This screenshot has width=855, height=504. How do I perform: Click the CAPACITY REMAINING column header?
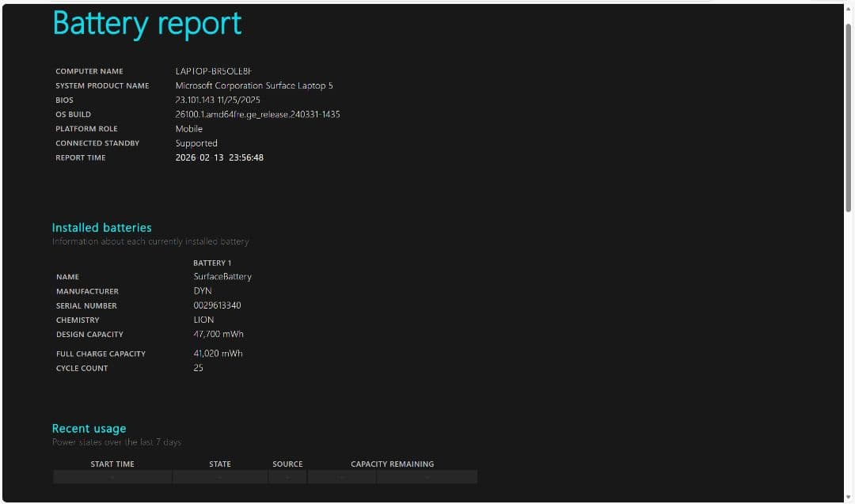coord(392,464)
